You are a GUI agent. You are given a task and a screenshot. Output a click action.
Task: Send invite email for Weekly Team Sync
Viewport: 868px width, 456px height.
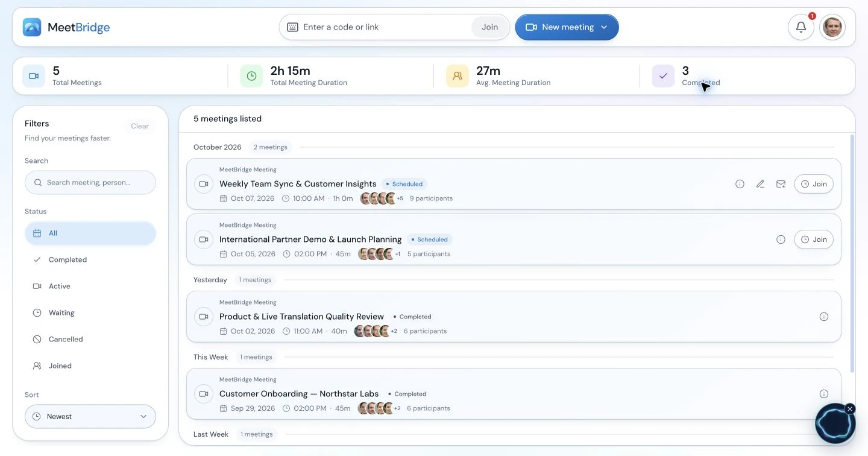coord(781,184)
